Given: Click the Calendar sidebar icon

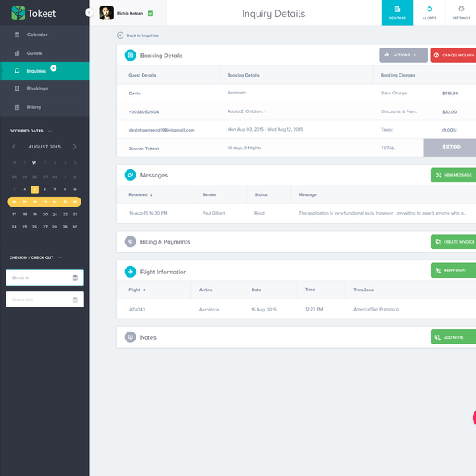Looking at the screenshot, I should coord(17,35).
